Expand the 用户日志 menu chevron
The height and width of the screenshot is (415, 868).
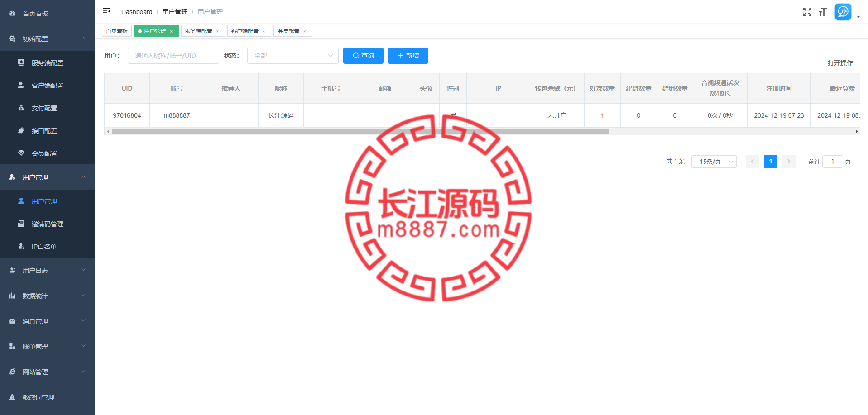83,270
